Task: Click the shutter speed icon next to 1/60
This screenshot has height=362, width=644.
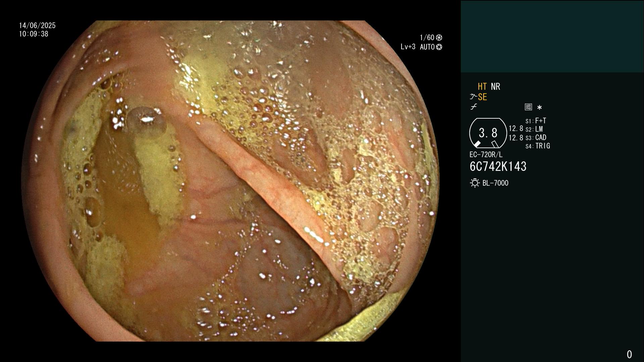Action: [x=439, y=38]
